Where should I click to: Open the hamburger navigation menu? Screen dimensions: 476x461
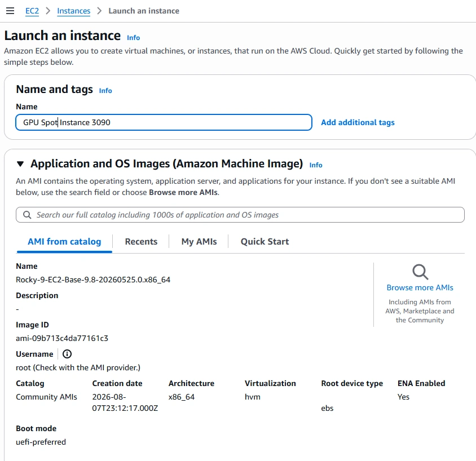pos(10,11)
